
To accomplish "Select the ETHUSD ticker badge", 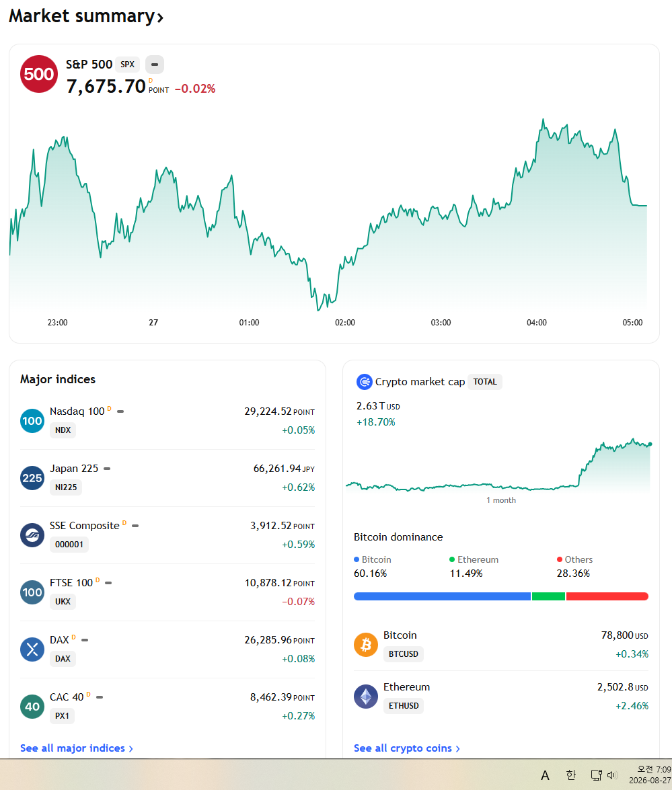I will [404, 706].
